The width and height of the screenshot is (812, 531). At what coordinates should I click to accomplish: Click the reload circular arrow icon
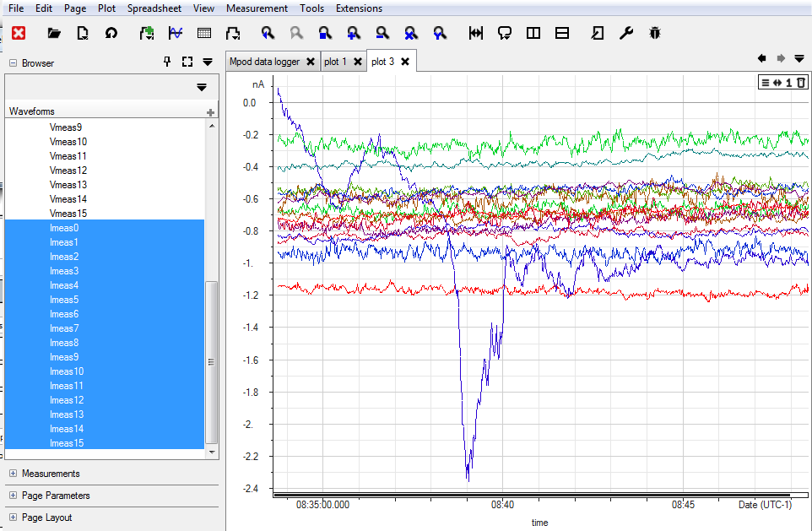click(111, 34)
